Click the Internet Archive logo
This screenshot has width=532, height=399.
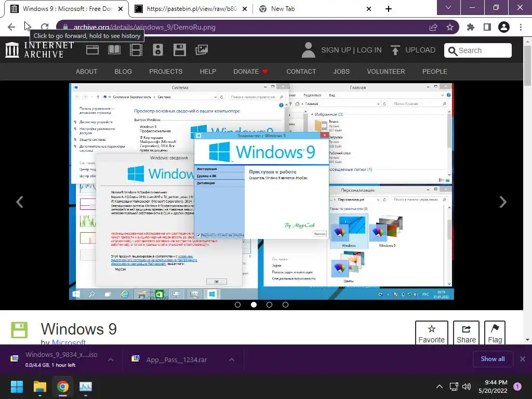click(39, 50)
